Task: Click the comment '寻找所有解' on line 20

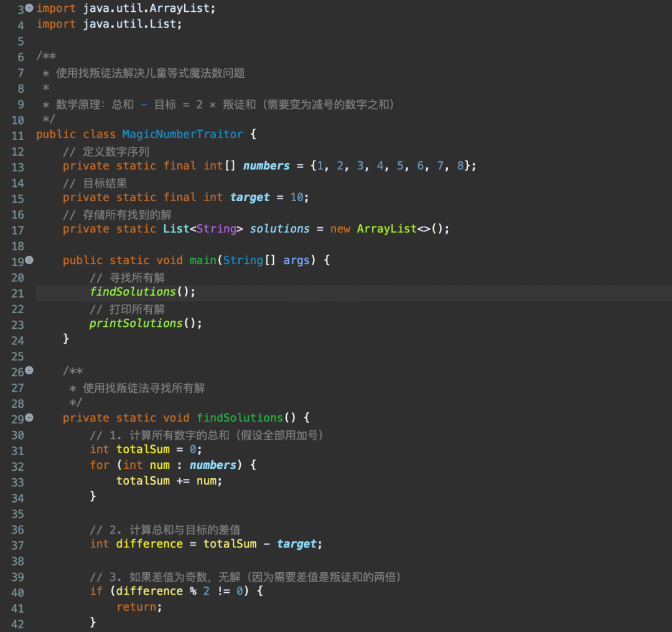Action: coord(137,278)
